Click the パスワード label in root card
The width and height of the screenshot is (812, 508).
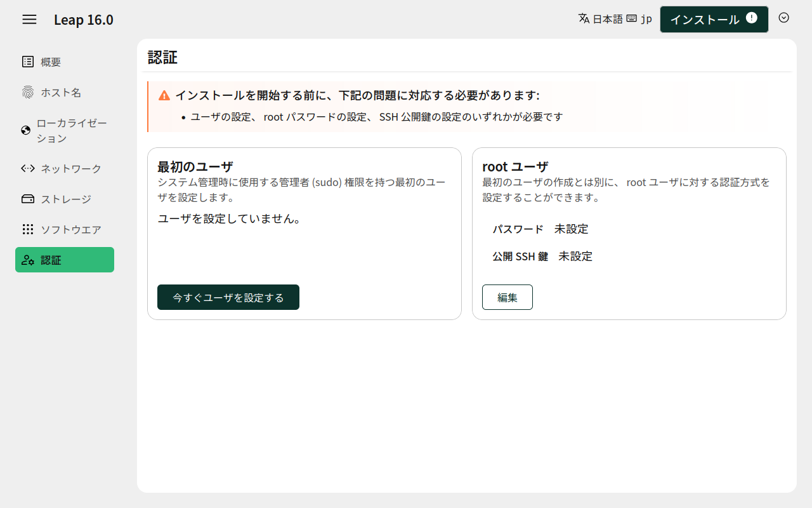(518, 229)
